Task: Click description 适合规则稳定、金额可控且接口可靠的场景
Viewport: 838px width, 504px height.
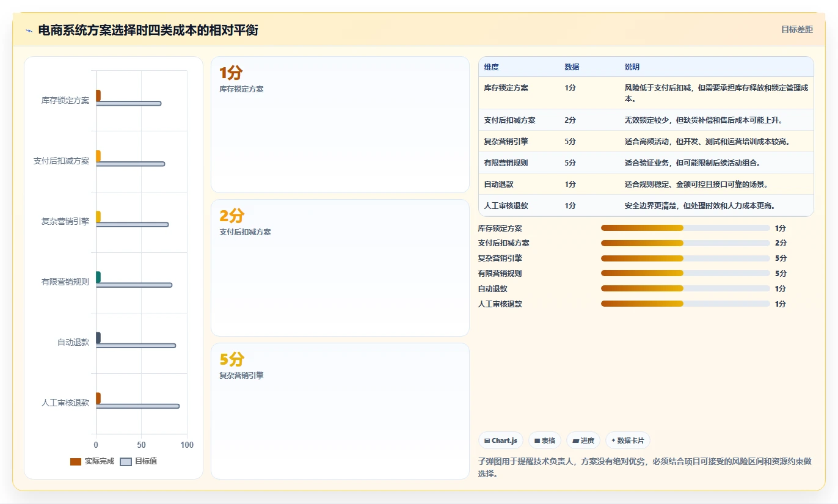Action: (696, 184)
